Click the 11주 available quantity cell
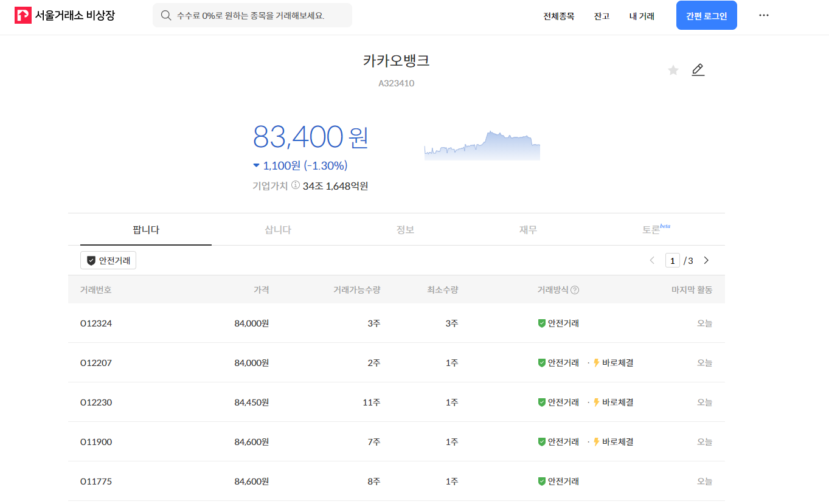This screenshot has width=829, height=504. point(372,402)
